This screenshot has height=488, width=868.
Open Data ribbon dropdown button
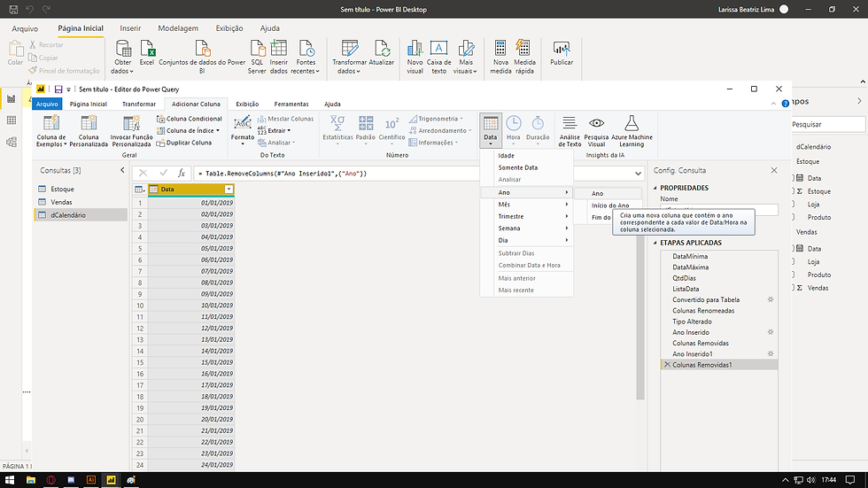coord(491,130)
